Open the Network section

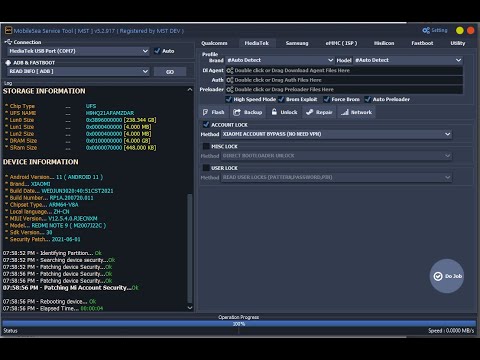pos(356,112)
